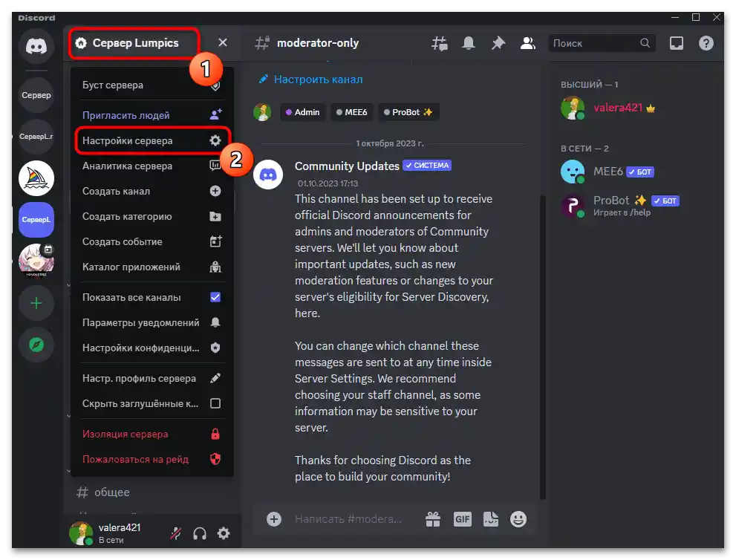Click the ProBot role chip

click(408, 112)
